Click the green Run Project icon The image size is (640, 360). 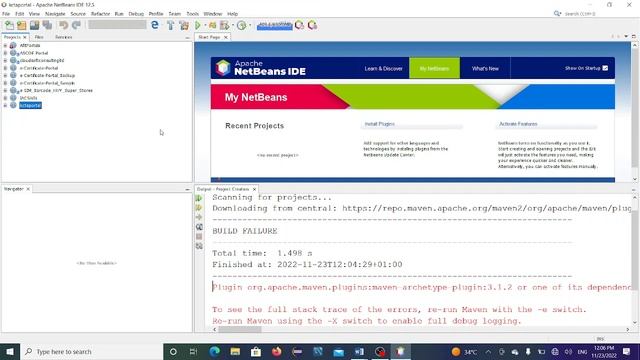coord(198,25)
